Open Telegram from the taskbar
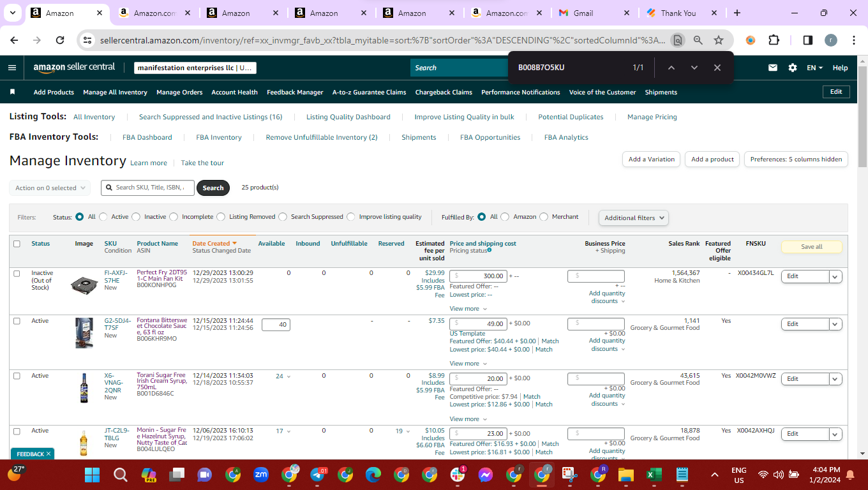 tap(318, 475)
